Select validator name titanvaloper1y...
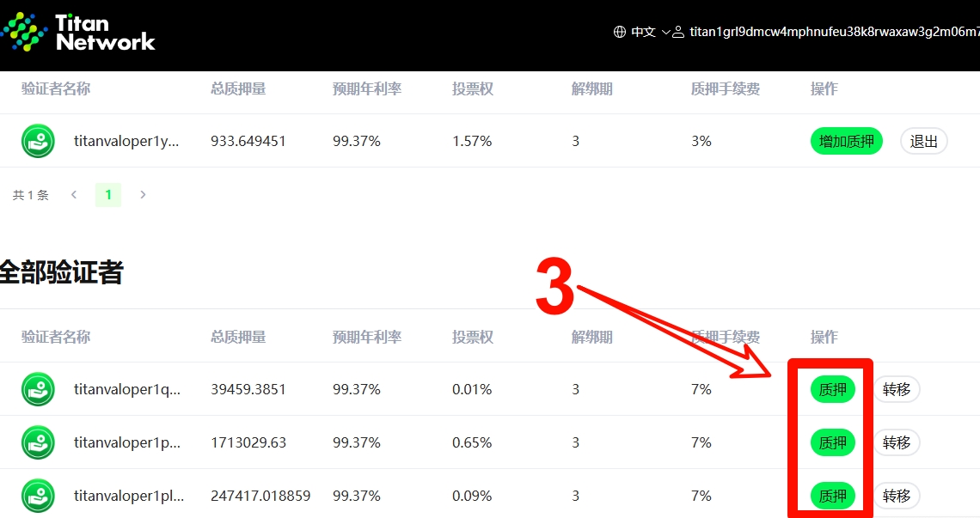The width and height of the screenshot is (980, 518). (x=126, y=141)
